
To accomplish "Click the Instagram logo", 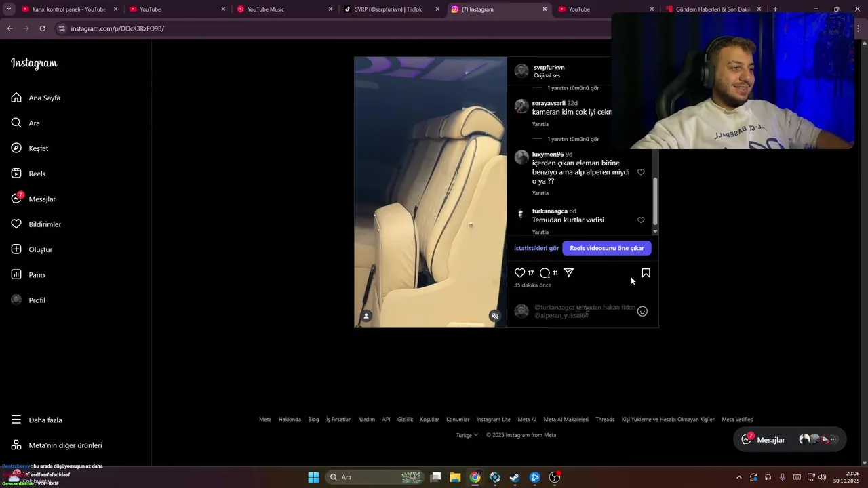I will (34, 64).
